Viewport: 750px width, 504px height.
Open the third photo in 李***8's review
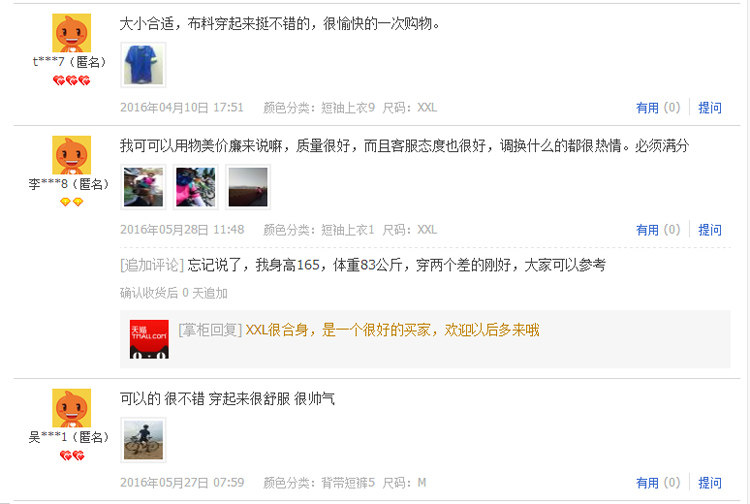click(248, 187)
